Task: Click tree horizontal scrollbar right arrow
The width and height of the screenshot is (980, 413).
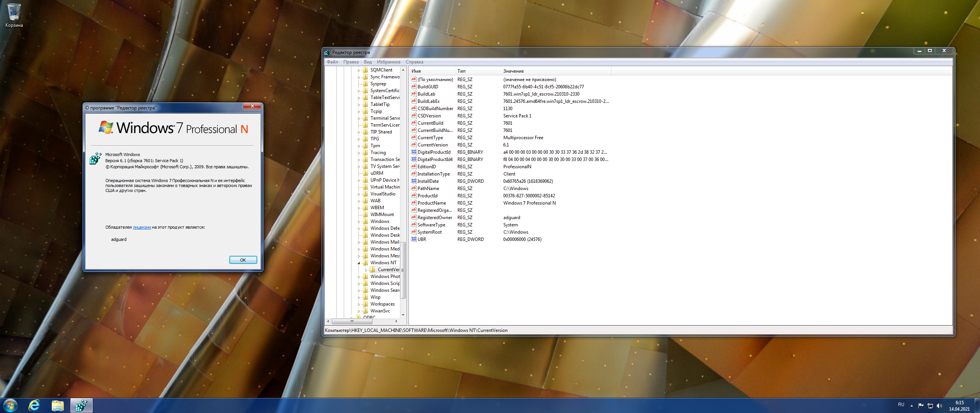Action: pyautogui.click(x=397, y=321)
